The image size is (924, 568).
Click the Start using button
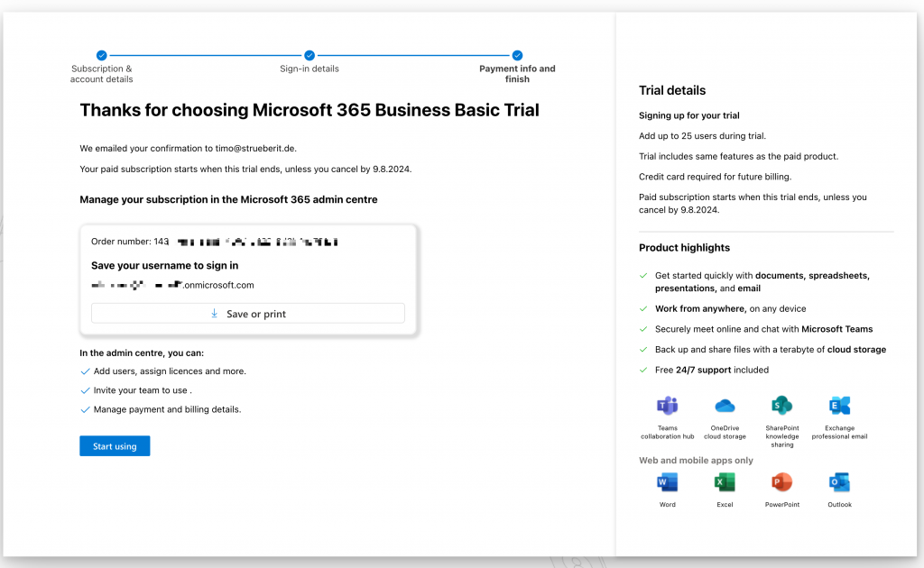click(115, 446)
